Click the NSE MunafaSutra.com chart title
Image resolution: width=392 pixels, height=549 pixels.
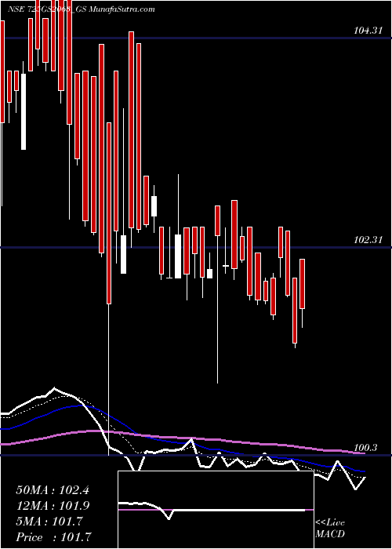[x=82, y=9]
